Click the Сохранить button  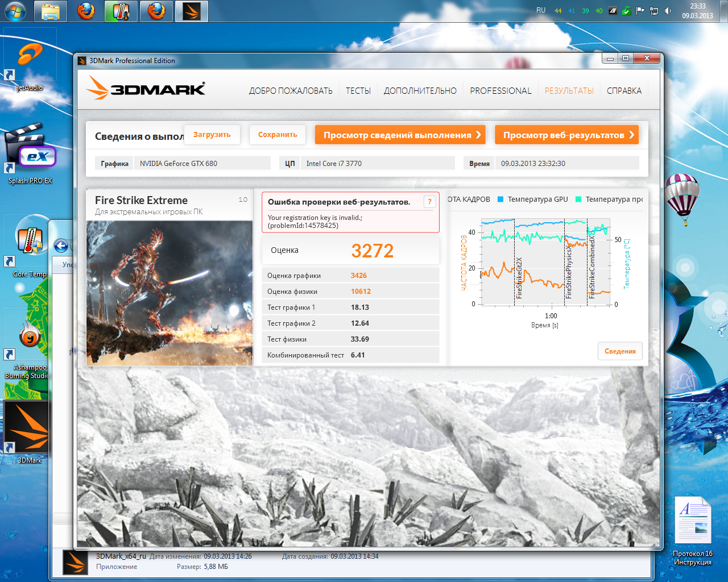(x=278, y=135)
